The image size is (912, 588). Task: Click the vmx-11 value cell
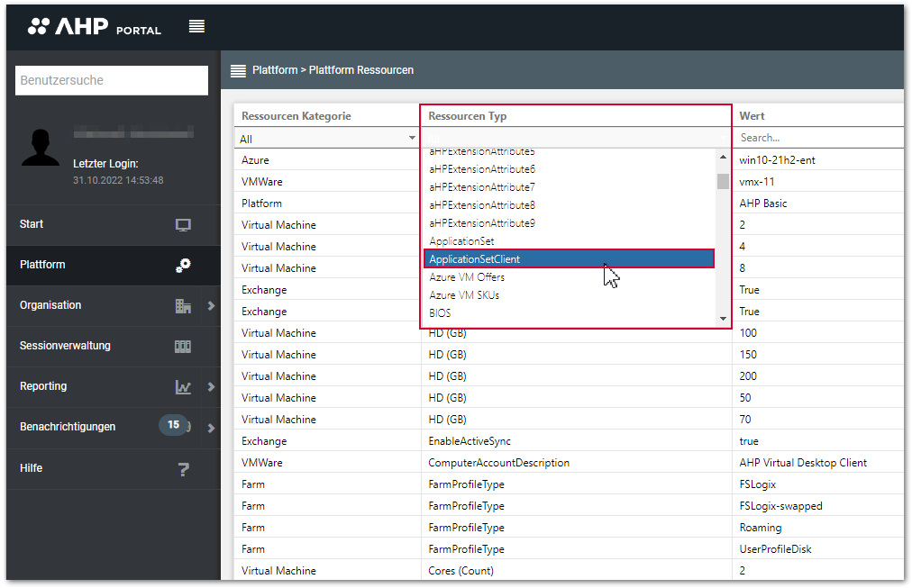(x=818, y=182)
